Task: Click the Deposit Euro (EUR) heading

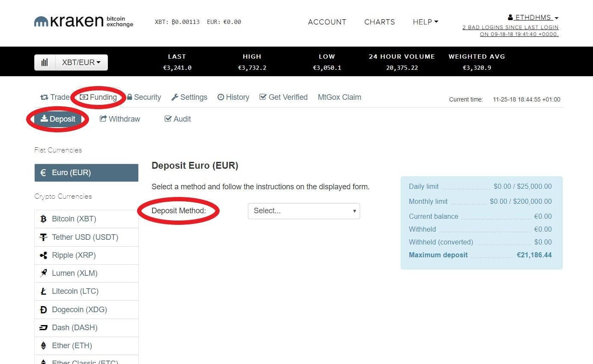Action: pos(195,165)
